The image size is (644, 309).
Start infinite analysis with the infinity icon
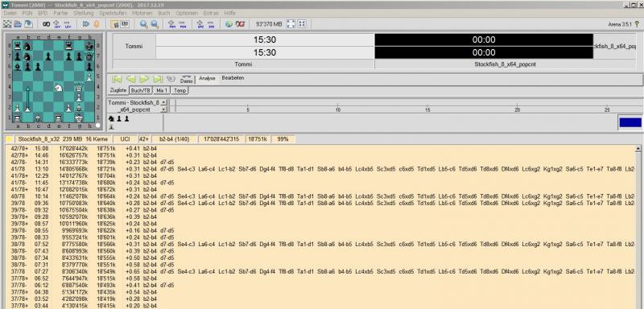click(47, 24)
